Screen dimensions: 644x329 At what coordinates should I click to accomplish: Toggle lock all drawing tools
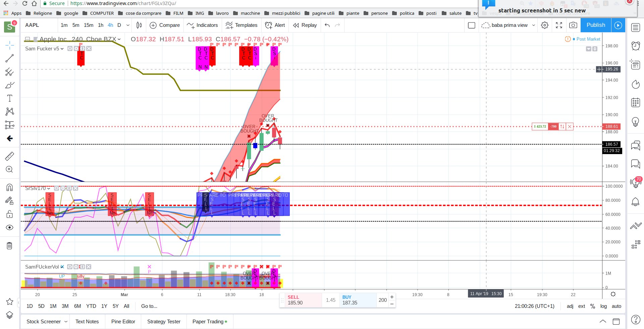(9, 214)
